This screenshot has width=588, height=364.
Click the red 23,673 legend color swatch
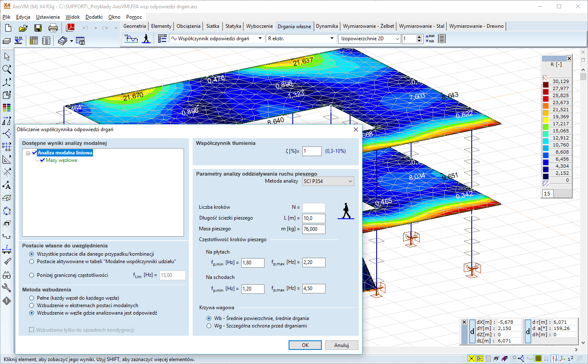tap(546, 99)
